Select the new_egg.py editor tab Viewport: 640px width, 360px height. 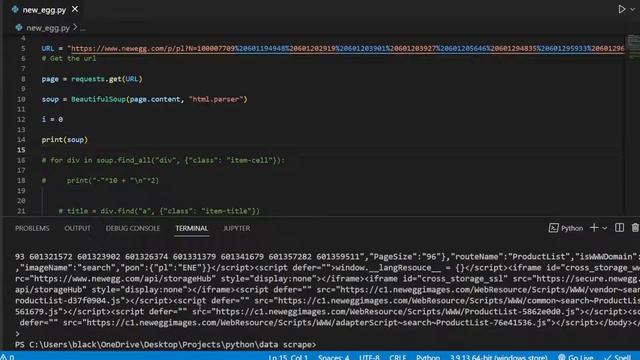44,10
